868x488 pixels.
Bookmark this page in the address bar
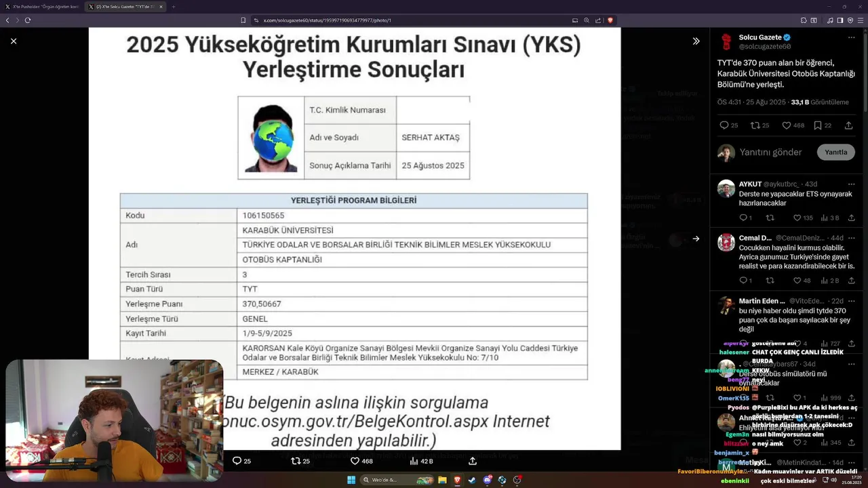tap(243, 20)
